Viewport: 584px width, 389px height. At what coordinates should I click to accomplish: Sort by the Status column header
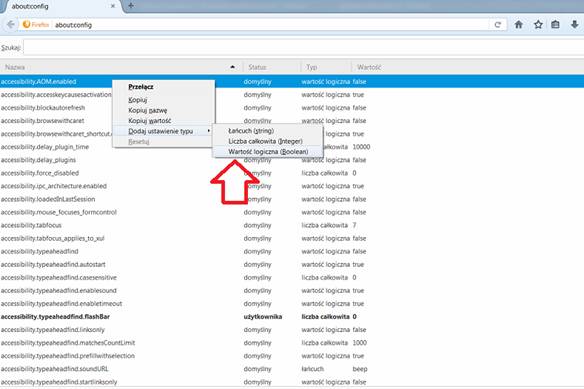tap(272, 67)
